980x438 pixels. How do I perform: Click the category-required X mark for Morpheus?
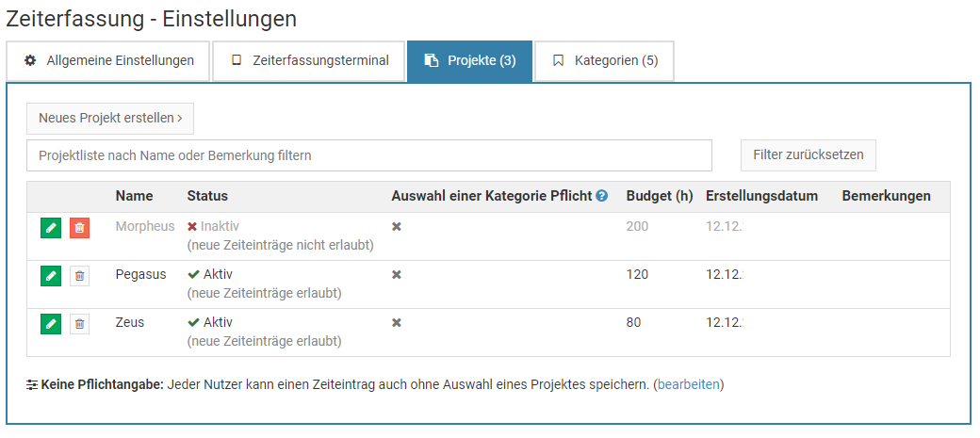pyautogui.click(x=397, y=227)
